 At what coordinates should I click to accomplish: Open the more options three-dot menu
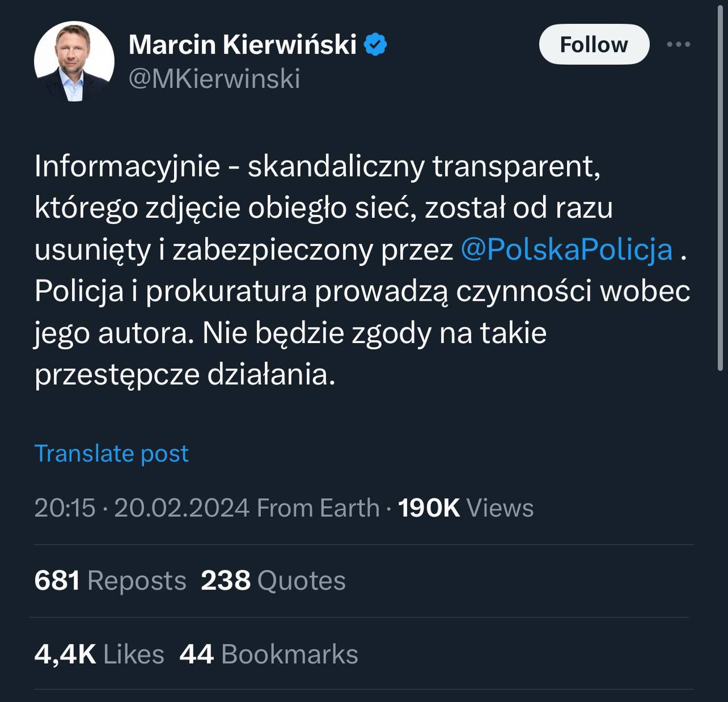[678, 44]
